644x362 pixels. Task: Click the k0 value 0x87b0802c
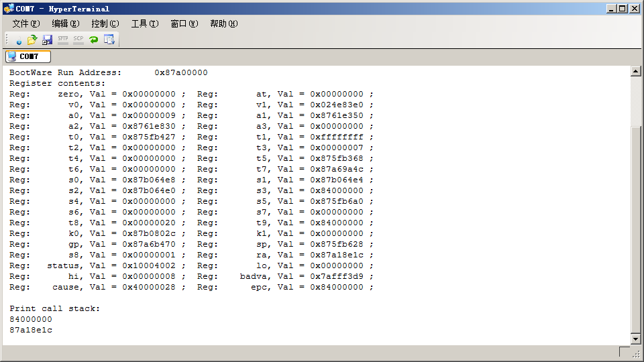[149, 233]
